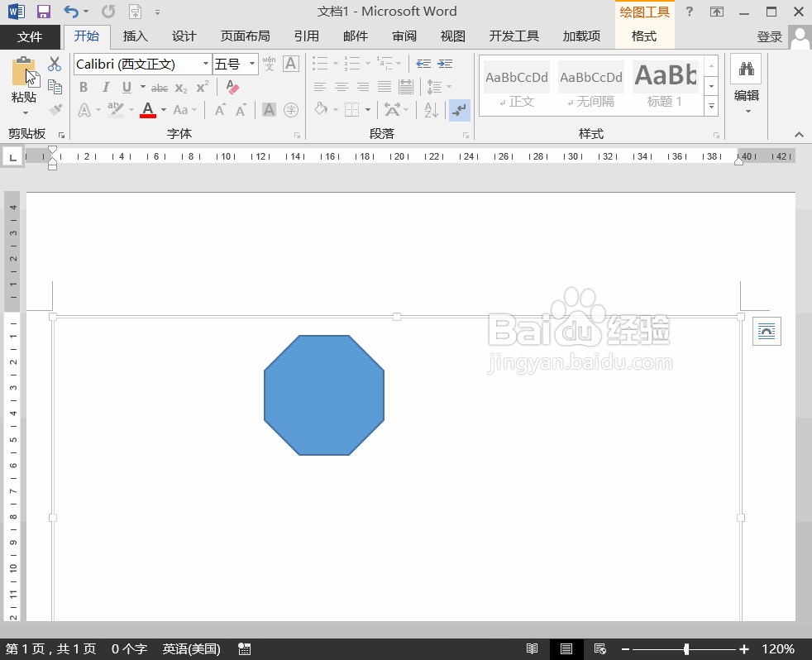The image size is (812, 660).
Task: Toggle Bold formatting
Action: pyautogui.click(x=84, y=87)
